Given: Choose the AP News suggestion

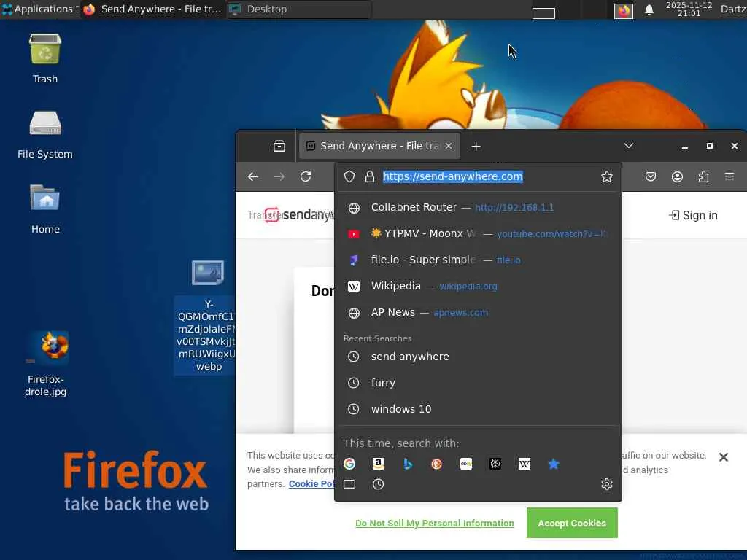Looking at the screenshot, I should tap(478, 312).
